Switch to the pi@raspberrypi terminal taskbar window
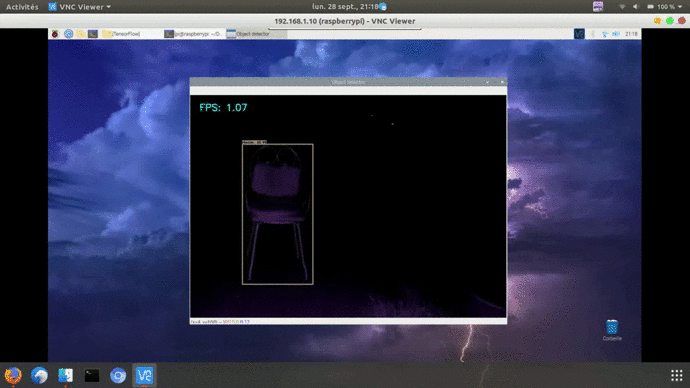The height and width of the screenshot is (388, 690). click(x=194, y=34)
